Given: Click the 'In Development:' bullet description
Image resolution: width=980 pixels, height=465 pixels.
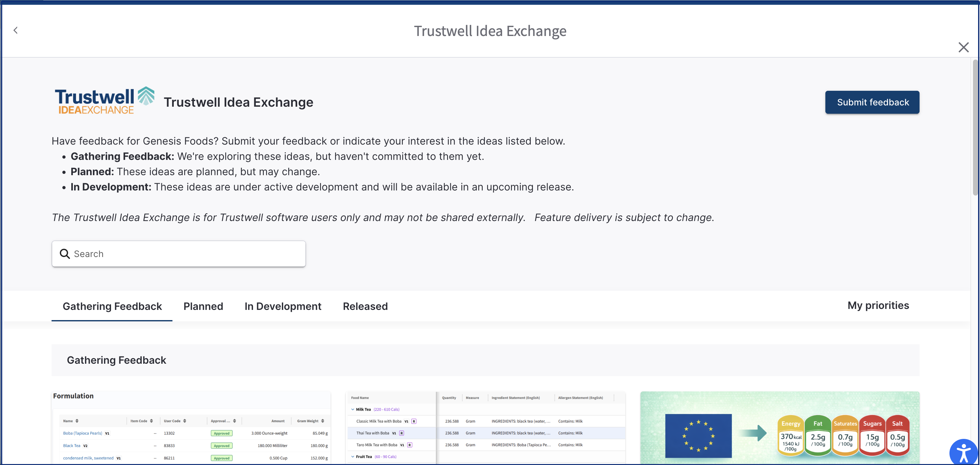Looking at the screenshot, I should [322, 187].
